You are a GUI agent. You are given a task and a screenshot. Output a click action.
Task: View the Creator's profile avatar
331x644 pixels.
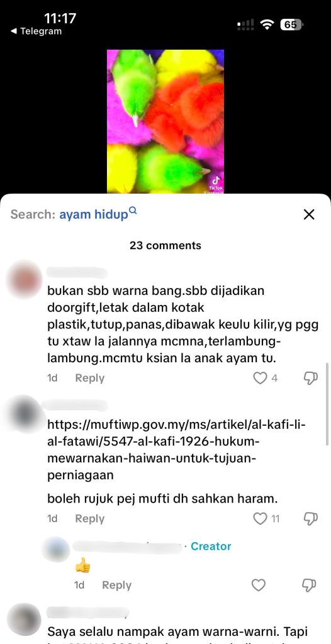click(x=57, y=549)
